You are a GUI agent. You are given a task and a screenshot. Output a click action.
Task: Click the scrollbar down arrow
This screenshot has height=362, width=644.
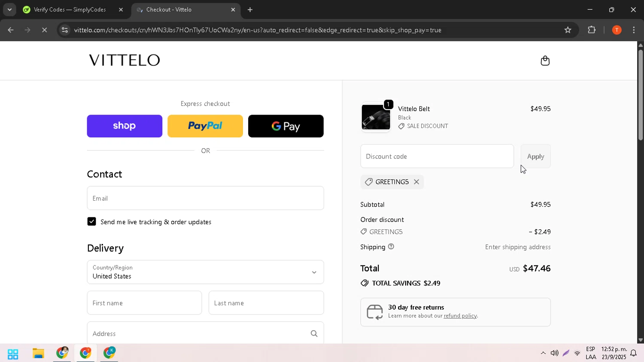pyautogui.click(x=640, y=340)
